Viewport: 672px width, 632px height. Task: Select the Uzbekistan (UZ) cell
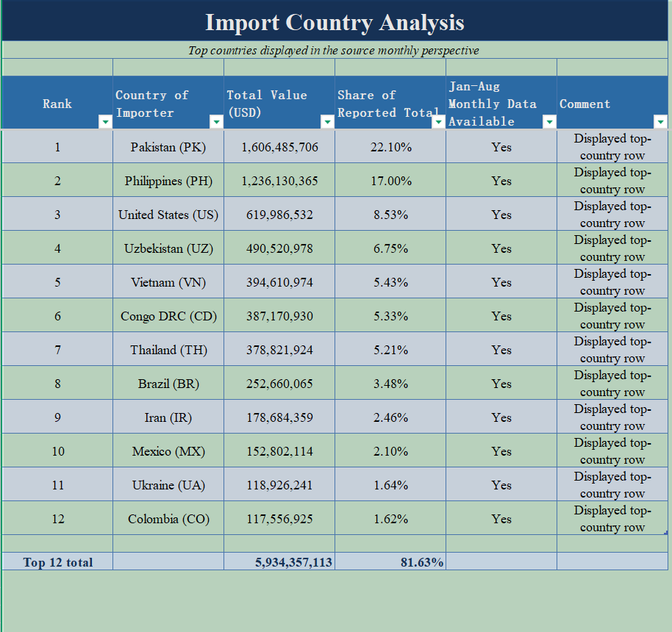(168, 248)
